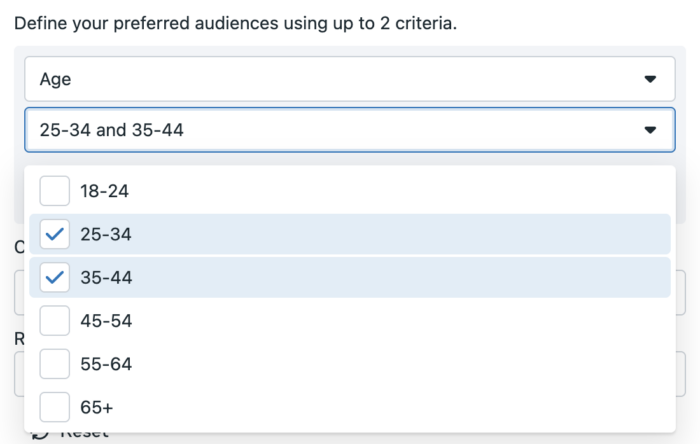Select the 65+ age checkbox
The height and width of the screenshot is (444, 700).
pos(54,407)
